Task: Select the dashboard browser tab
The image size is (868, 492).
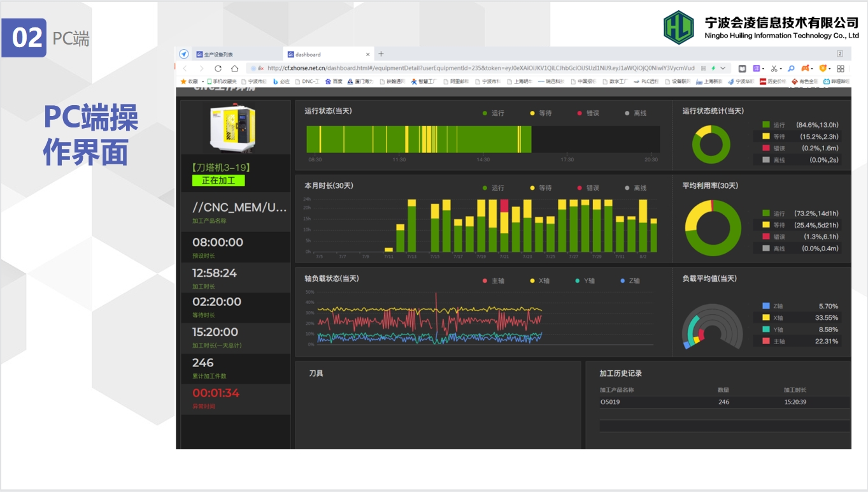Action: 329,54
